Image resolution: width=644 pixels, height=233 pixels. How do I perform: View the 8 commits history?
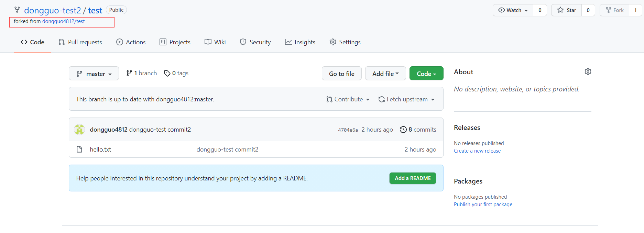(x=418, y=130)
